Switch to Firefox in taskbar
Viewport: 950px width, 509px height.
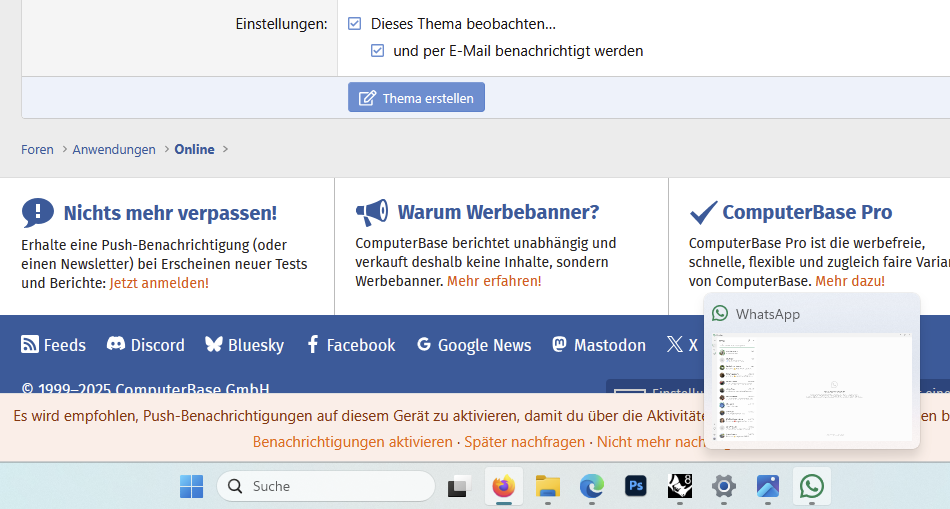click(503, 486)
